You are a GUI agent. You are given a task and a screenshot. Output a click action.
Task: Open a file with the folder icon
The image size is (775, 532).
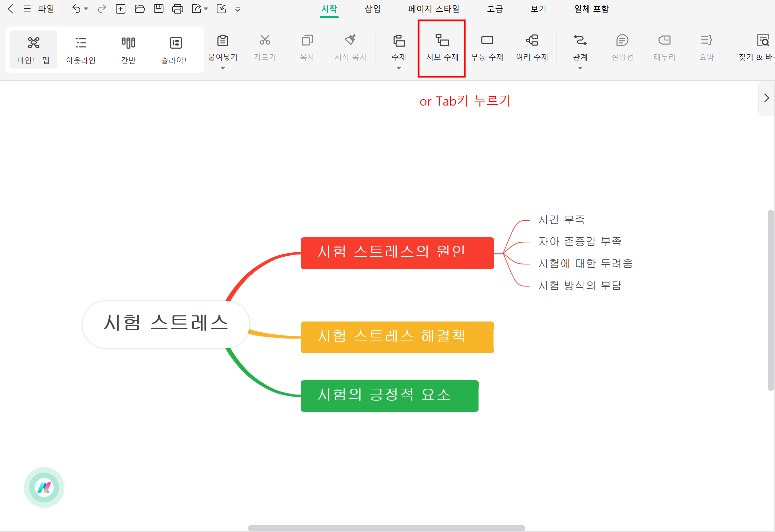140,9
